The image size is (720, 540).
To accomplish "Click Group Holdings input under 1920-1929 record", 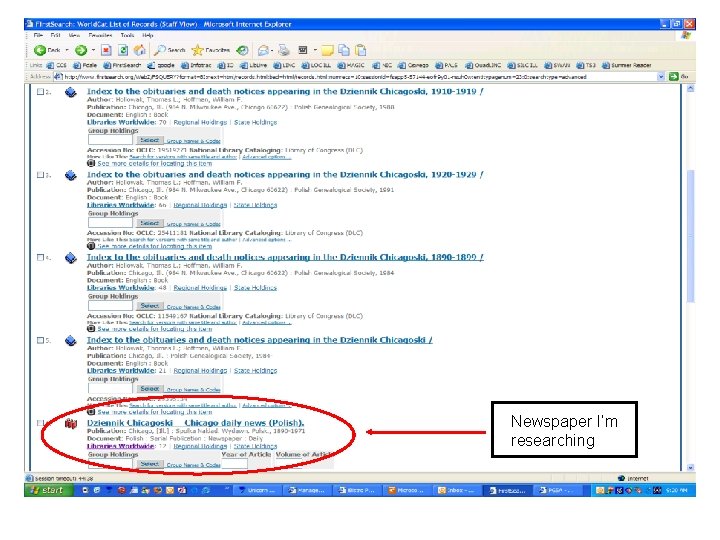I will point(110,223).
